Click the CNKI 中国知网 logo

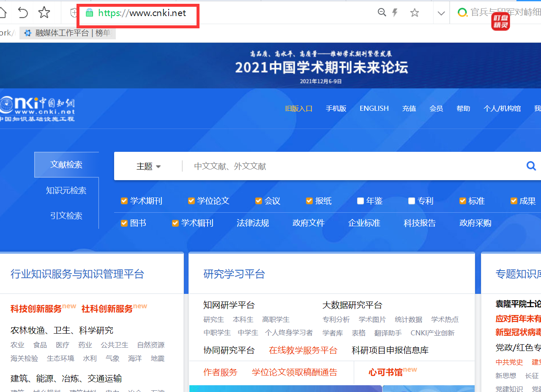(37, 109)
